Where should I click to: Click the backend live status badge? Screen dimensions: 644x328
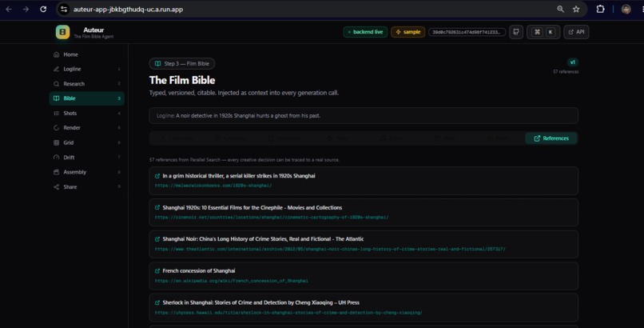[365, 32]
